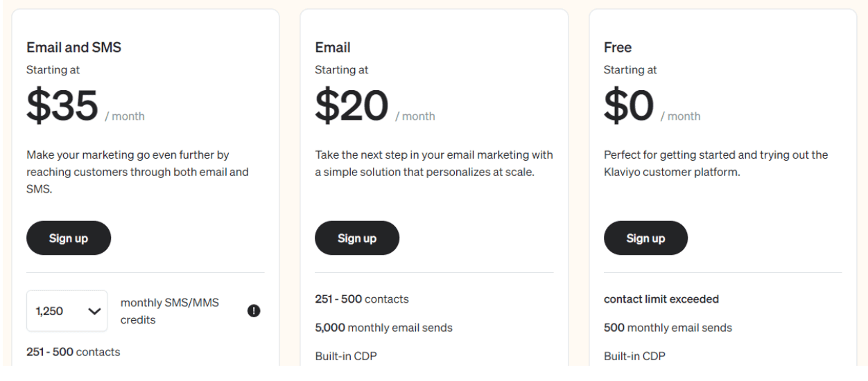Viewport: 868px width, 381px height.
Task: Click the $35 price text
Action: pyautogui.click(x=62, y=105)
